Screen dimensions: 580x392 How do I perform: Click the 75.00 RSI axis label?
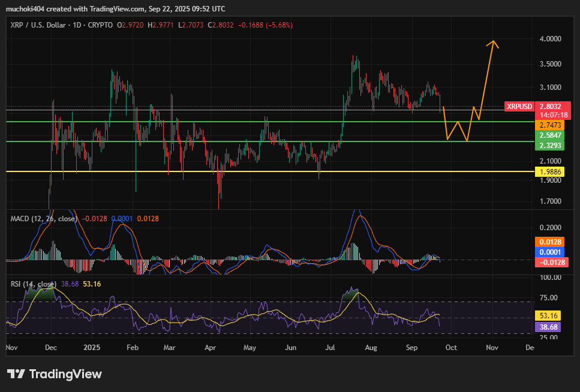click(549, 298)
